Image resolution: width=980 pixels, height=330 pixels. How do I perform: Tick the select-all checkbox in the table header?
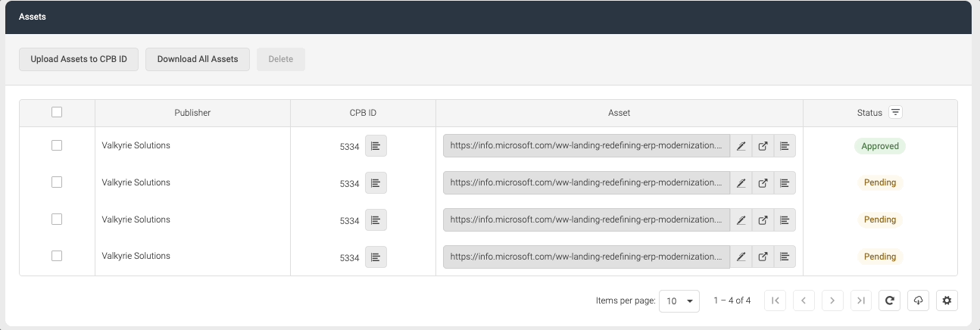click(x=57, y=112)
